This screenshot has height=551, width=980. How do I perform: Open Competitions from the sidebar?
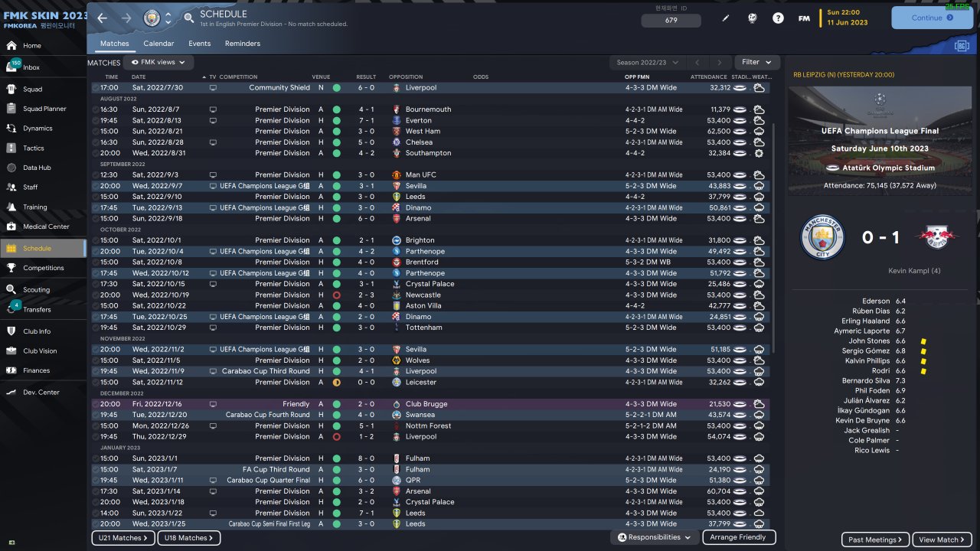pyautogui.click(x=43, y=268)
